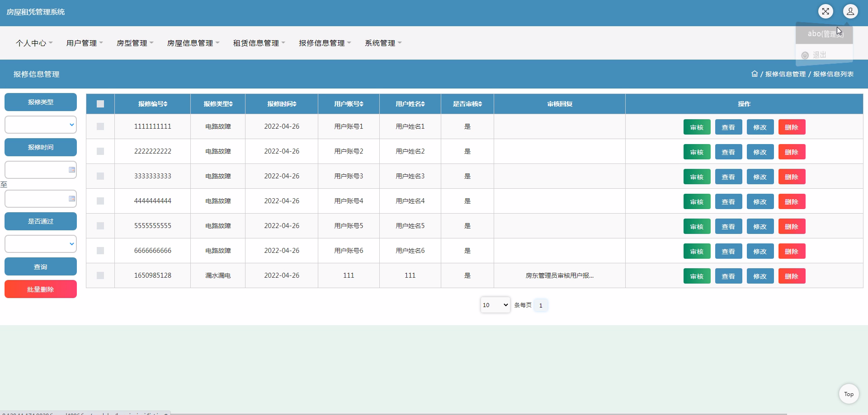Click 审核 for row 2222222222
Viewport: 868px width, 415px height.
[697, 152]
